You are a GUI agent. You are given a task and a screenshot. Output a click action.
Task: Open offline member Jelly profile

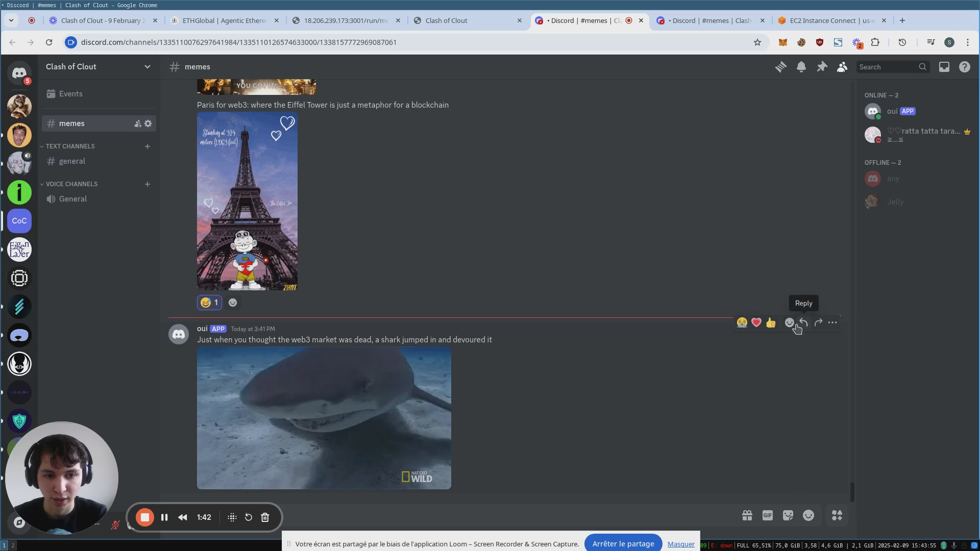[917, 202]
